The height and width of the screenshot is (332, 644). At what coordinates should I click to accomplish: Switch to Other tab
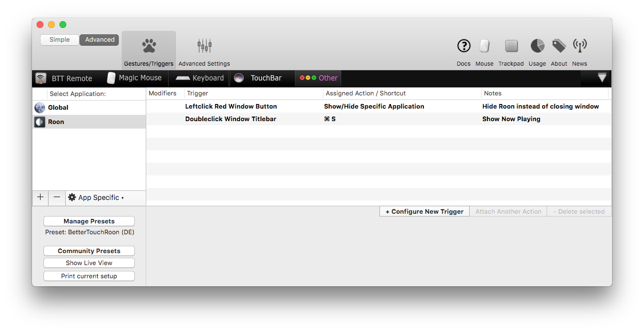pyautogui.click(x=318, y=78)
